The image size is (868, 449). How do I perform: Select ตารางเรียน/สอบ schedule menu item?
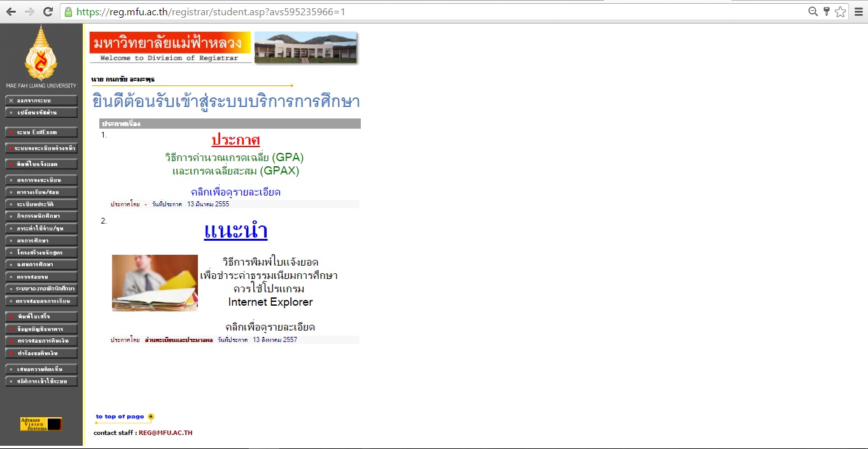[42, 191]
